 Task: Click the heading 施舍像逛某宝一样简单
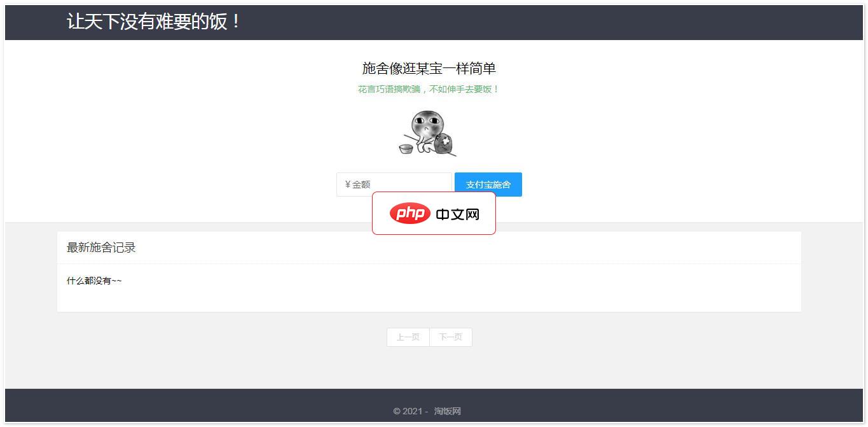pos(429,68)
